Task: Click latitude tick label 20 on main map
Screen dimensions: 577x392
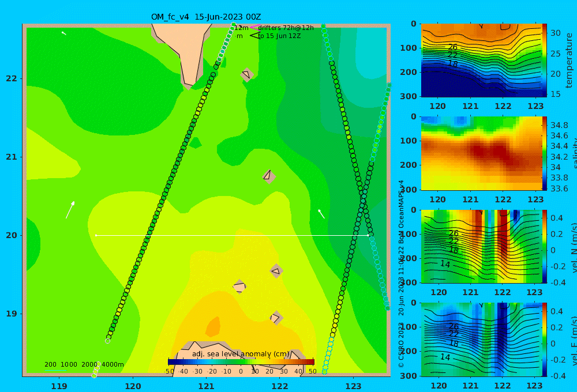Action: pyautogui.click(x=12, y=235)
